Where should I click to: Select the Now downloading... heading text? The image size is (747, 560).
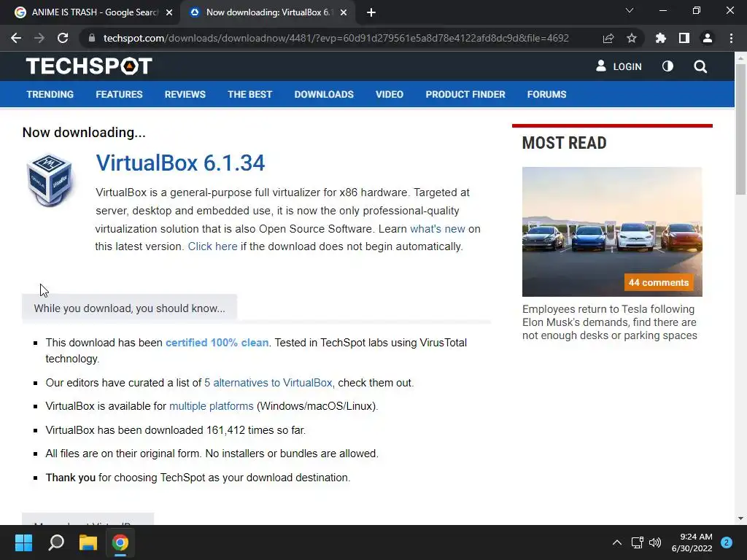(84, 133)
